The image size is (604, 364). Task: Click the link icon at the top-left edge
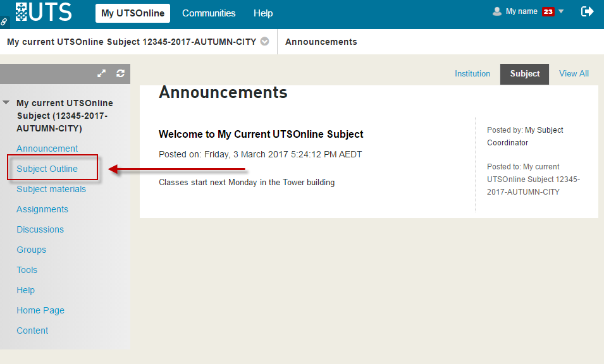[4, 22]
